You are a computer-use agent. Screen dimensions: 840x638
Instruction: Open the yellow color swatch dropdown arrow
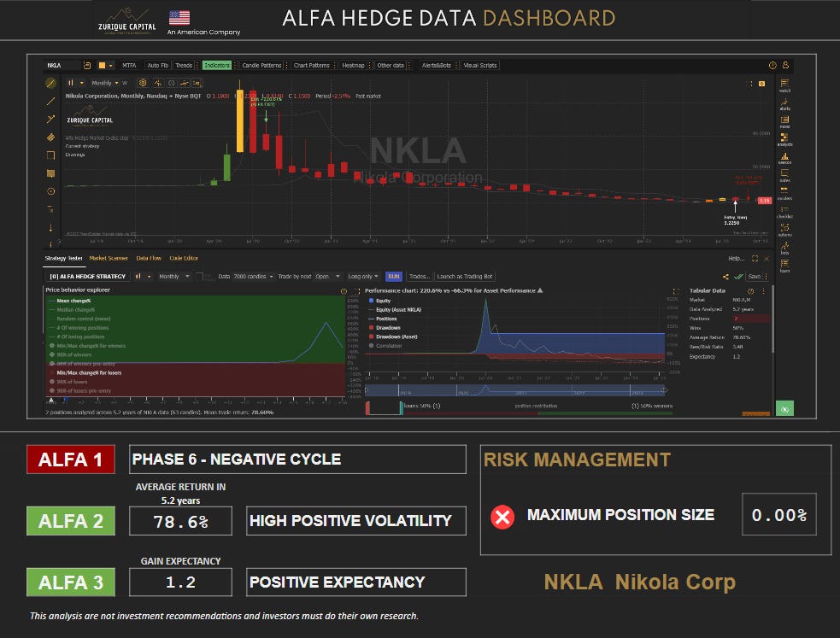coord(110,65)
